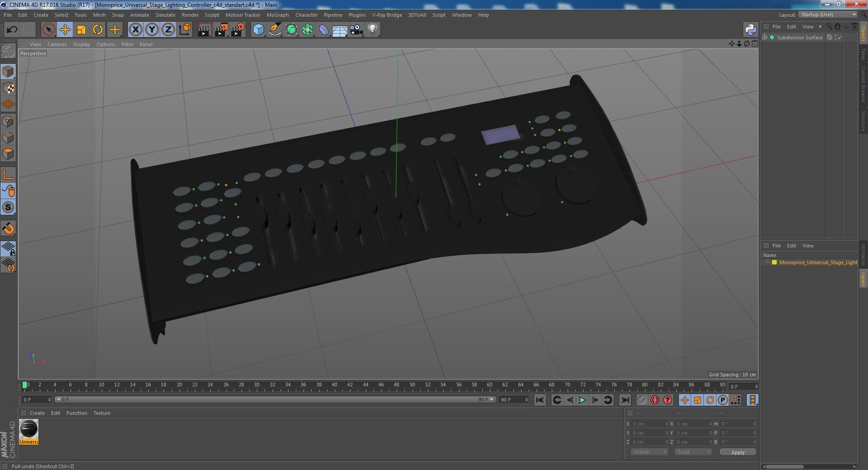The image size is (868, 470).
Task: Add a Light object
Action: (372, 30)
